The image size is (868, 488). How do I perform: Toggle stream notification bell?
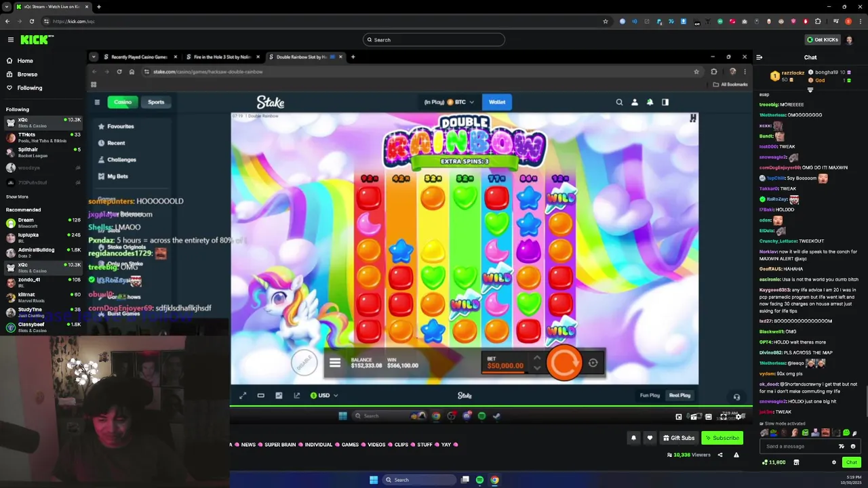[x=633, y=438]
